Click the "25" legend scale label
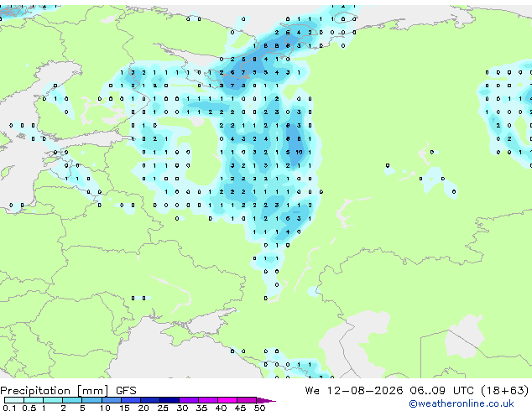 point(163,408)
